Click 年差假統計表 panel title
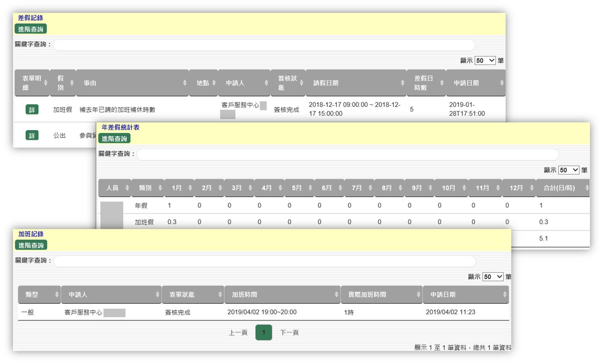The image size is (603, 364). [120, 127]
